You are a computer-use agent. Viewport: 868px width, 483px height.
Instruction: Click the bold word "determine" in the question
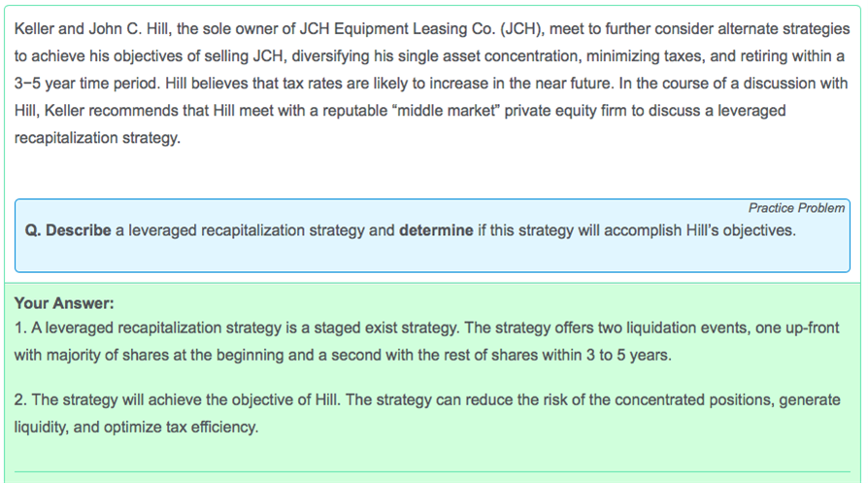[436, 231]
